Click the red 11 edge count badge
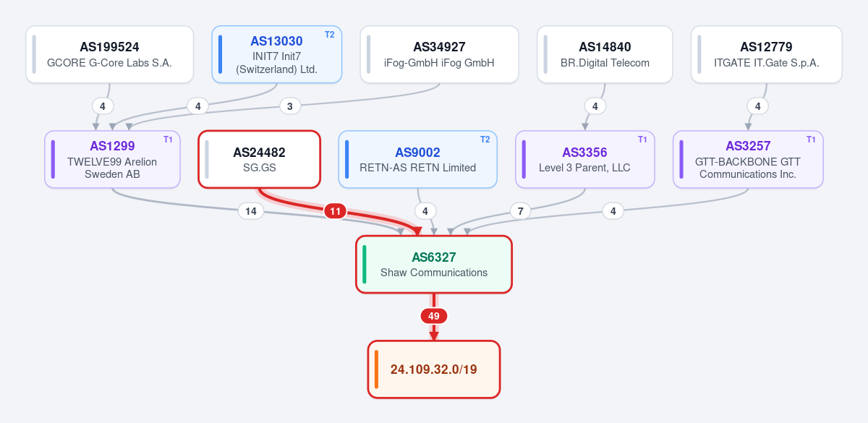 (335, 211)
